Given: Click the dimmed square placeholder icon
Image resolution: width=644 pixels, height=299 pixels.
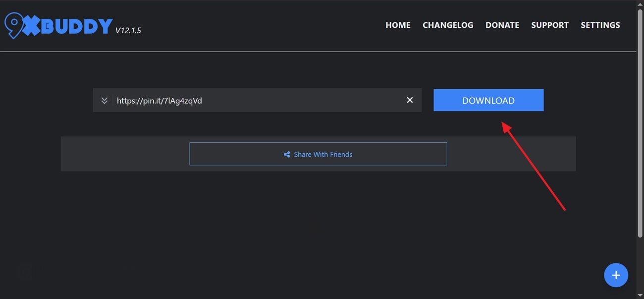Looking at the screenshot, I should [25, 271].
